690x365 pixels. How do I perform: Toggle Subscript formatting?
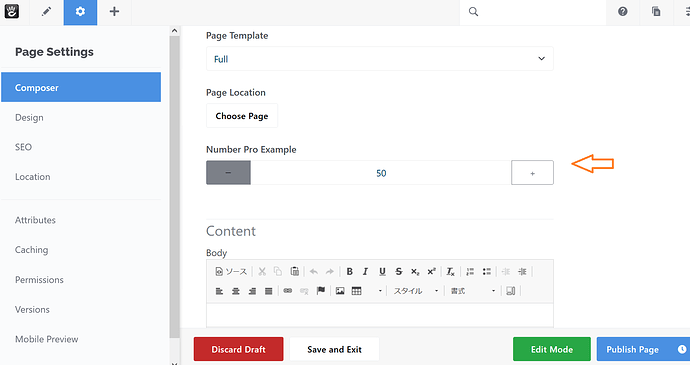(x=415, y=272)
